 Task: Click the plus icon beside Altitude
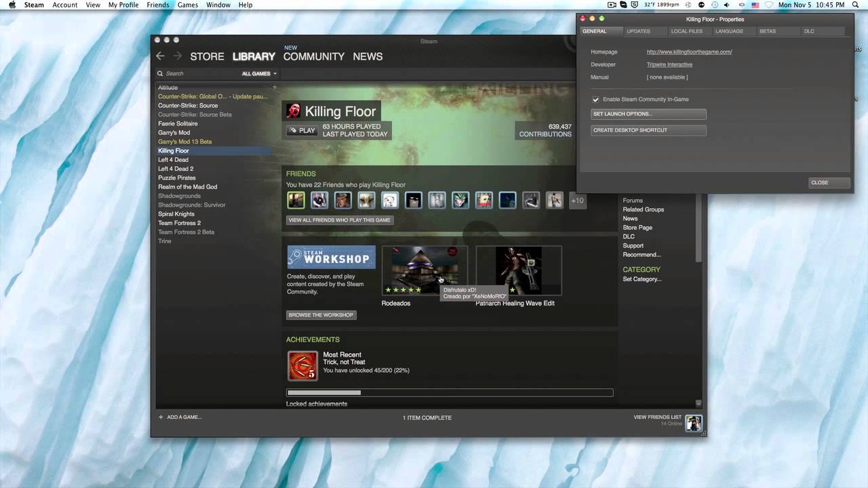point(275,87)
